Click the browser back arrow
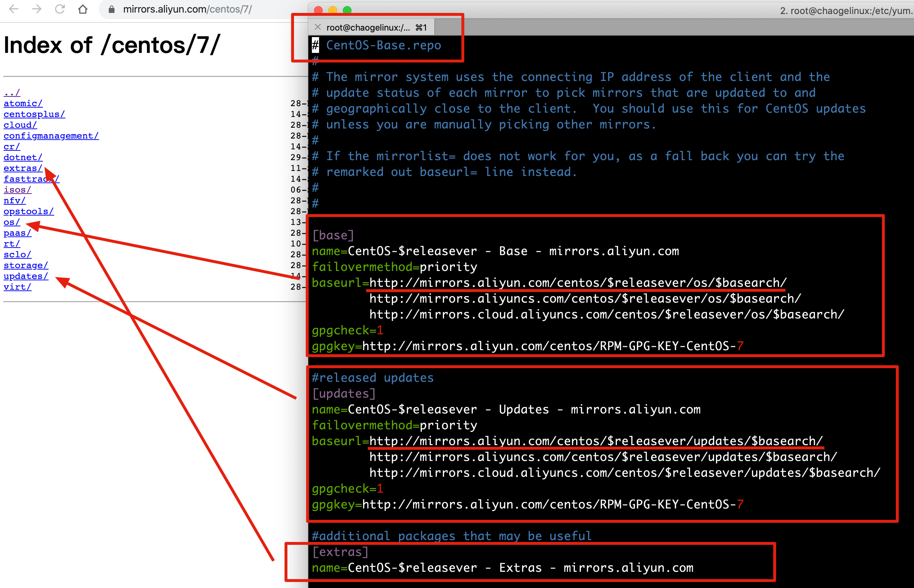The image size is (914, 588). pos(14,9)
